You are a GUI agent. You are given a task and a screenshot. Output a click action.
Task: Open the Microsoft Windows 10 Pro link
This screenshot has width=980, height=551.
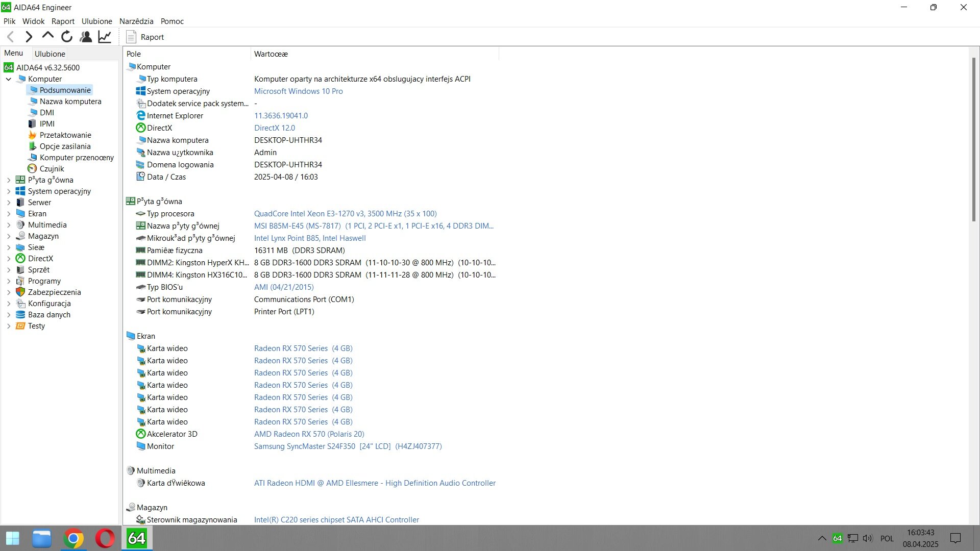click(x=299, y=91)
